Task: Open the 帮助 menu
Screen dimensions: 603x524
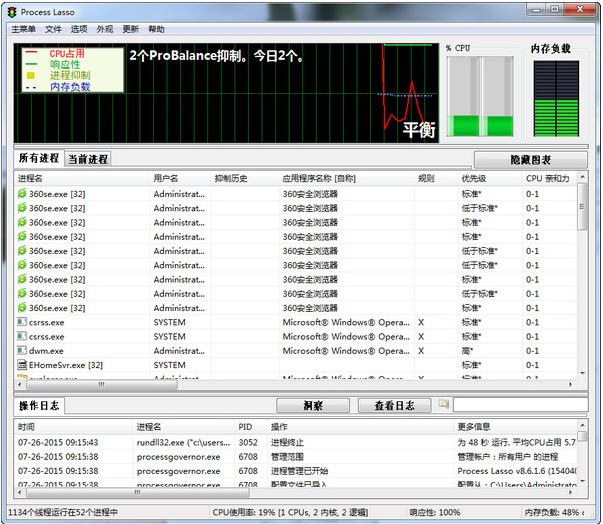Action: point(156,29)
